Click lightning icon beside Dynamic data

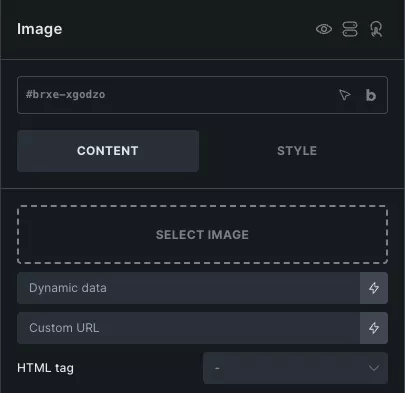click(374, 288)
